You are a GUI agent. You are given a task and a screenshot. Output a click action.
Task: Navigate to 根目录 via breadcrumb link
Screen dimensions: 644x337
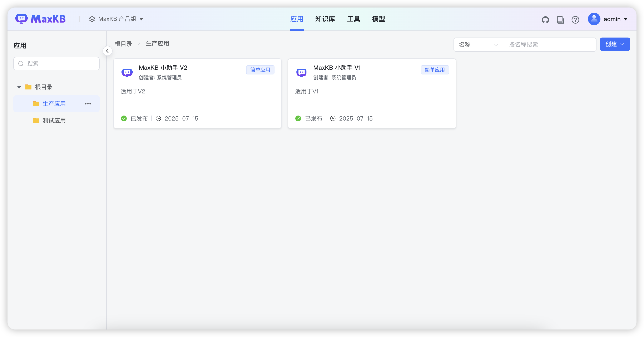[123, 44]
